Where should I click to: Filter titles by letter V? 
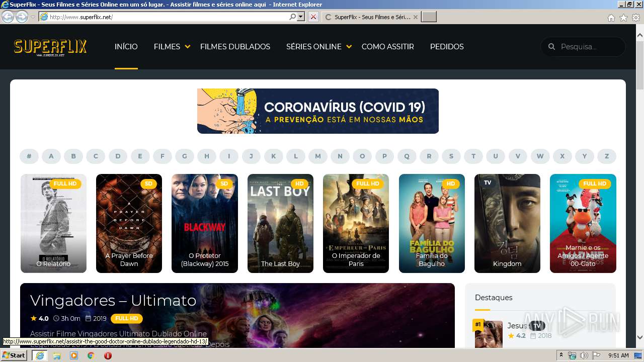(x=518, y=156)
